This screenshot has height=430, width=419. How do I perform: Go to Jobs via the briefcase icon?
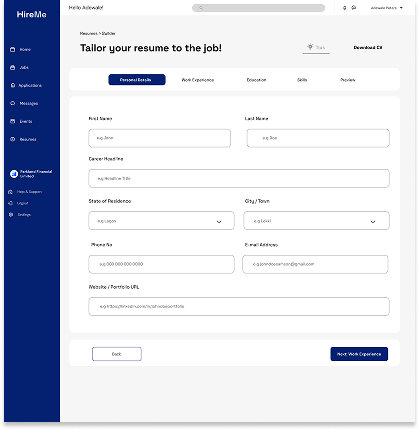click(13, 68)
